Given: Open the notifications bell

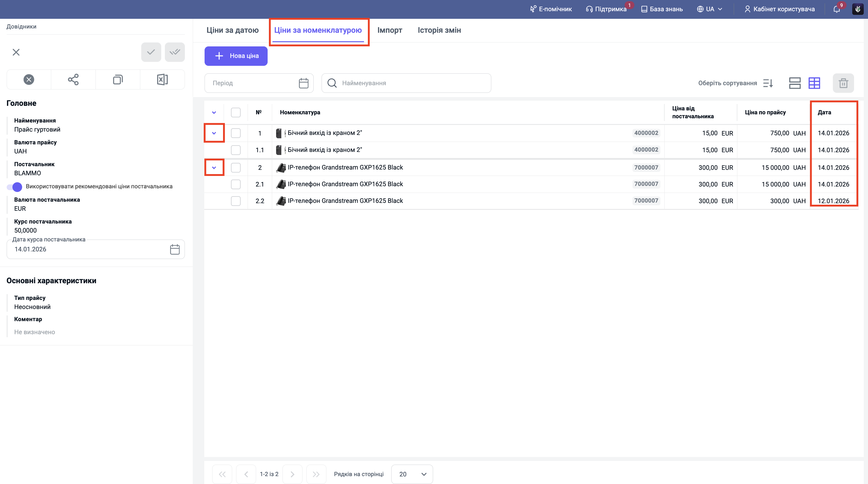Looking at the screenshot, I should [837, 9].
